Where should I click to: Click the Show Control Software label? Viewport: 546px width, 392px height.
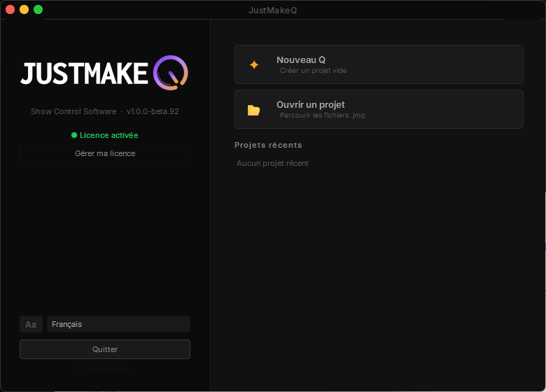coord(73,111)
